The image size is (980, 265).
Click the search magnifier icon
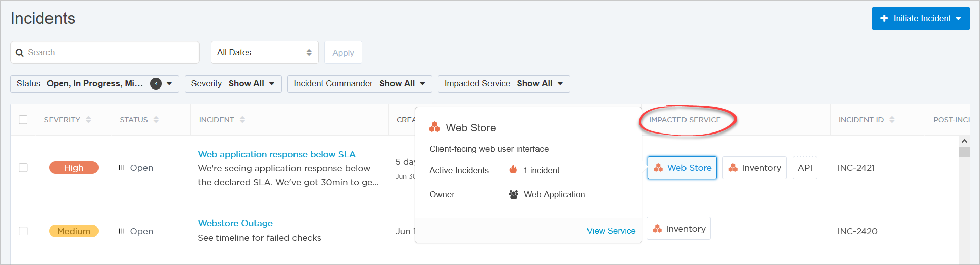tap(20, 53)
